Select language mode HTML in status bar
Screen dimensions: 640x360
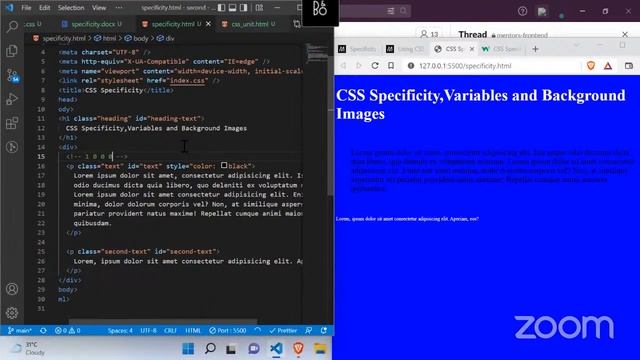click(193, 331)
